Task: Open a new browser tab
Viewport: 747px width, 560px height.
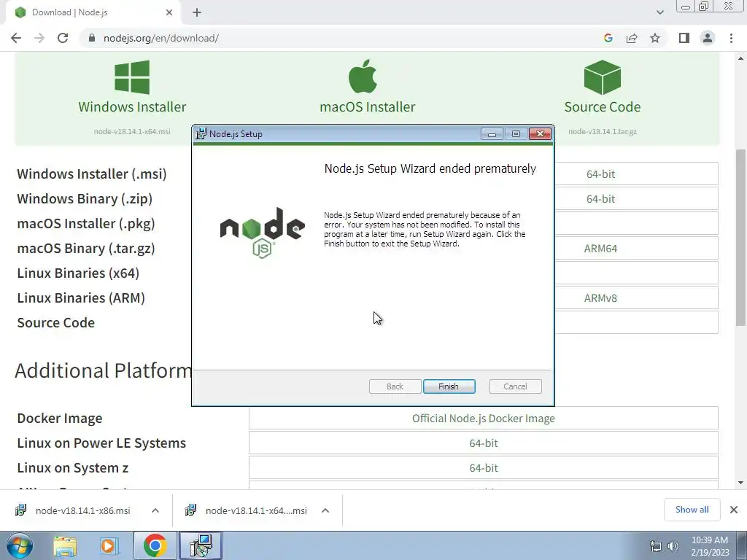Action: [x=197, y=12]
